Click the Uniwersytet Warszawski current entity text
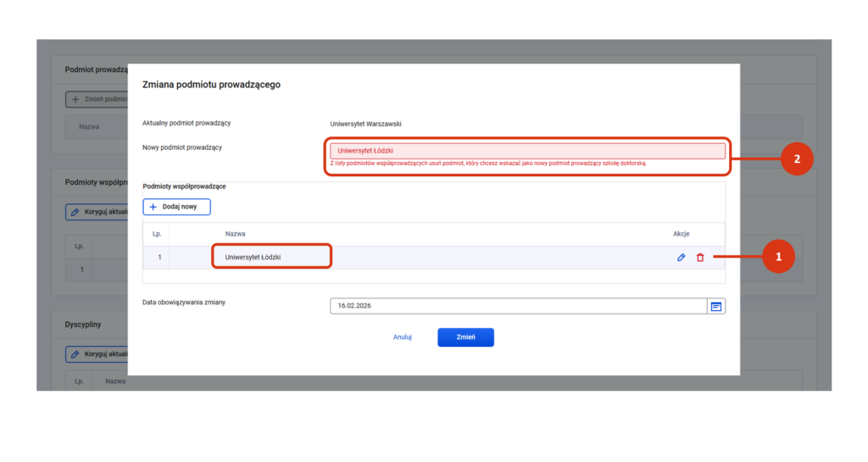 pos(366,124)
